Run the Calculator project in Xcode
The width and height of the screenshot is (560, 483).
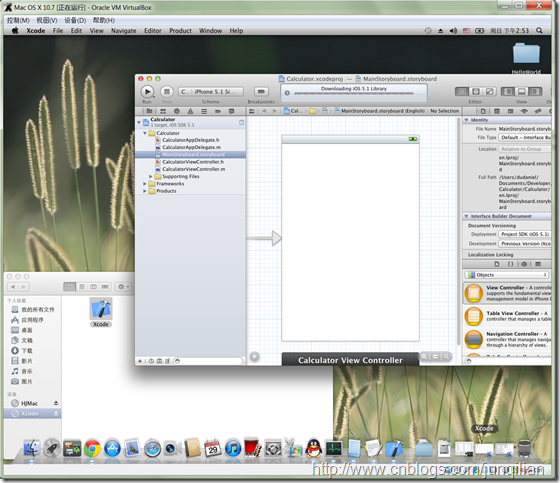tap(147, 92)
